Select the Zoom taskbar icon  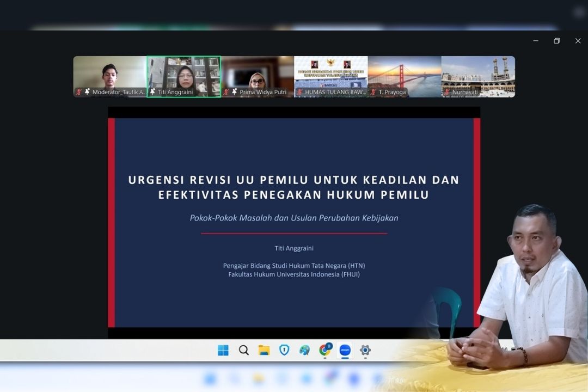point(345,350)
